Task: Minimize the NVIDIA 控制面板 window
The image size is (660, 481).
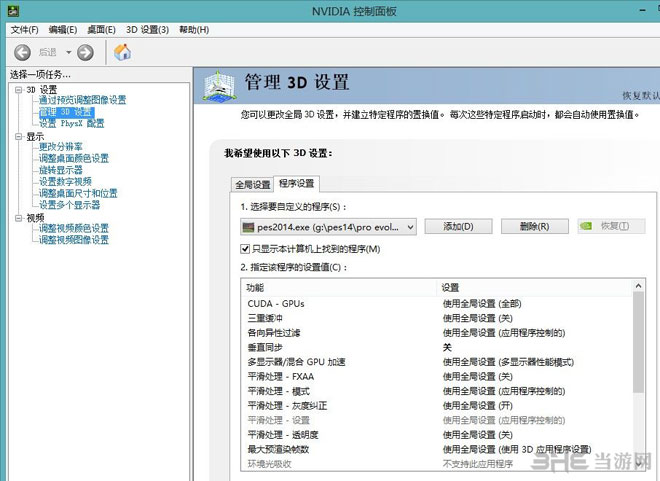Action: point(643,11)
